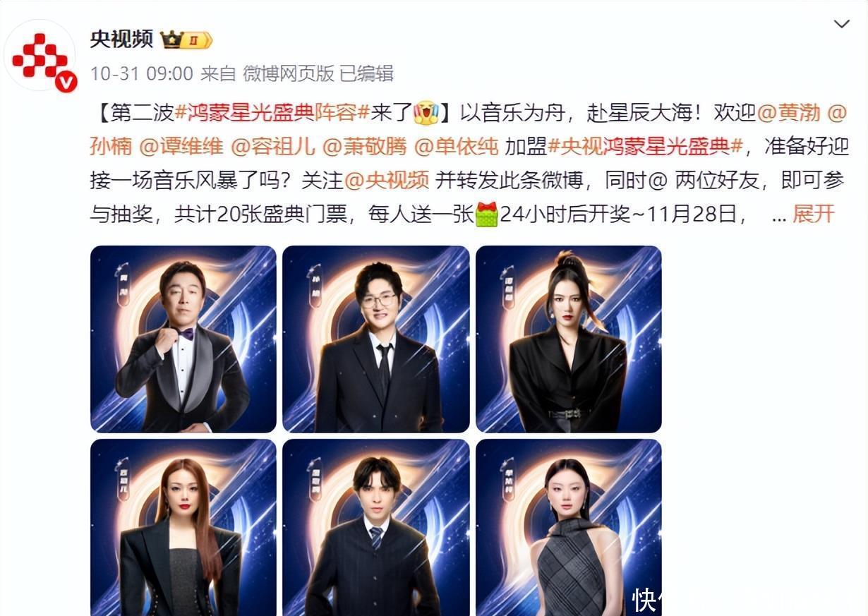The height and width of the screenshot is (616, 868).
Task: Open the post options chevron menu
Action: coord(841,25)
